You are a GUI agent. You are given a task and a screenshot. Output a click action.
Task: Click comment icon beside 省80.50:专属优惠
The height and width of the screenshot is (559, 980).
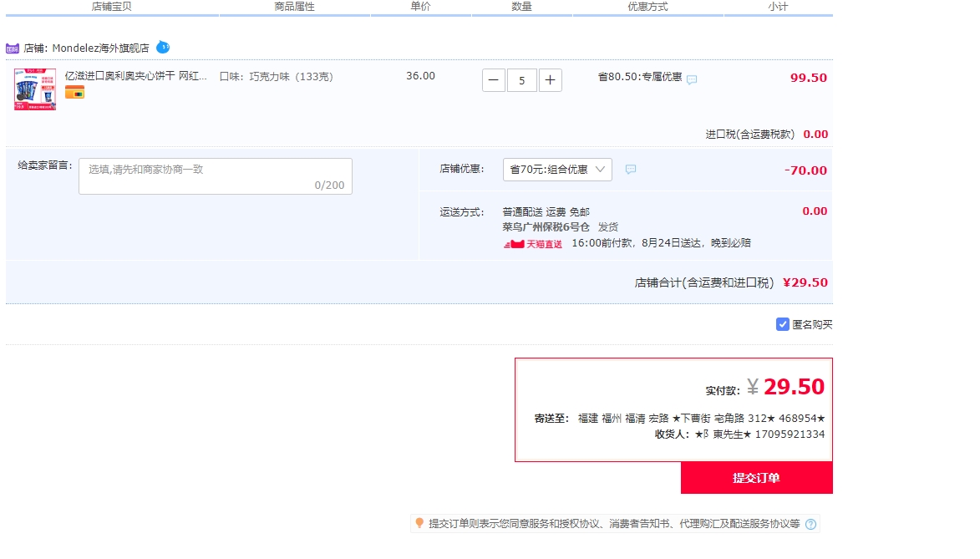click(x=691, y=79)
